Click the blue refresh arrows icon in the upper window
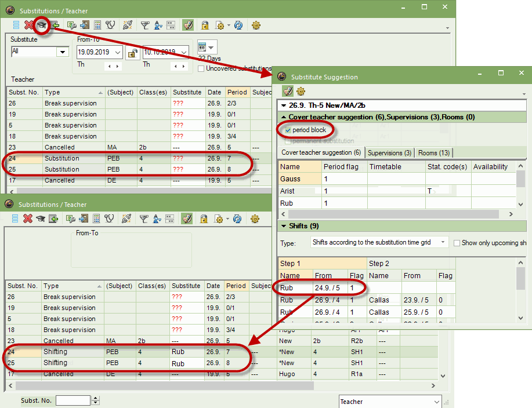Image resolution: width=532 pixels, height=408 pixels. pos(238,25)
